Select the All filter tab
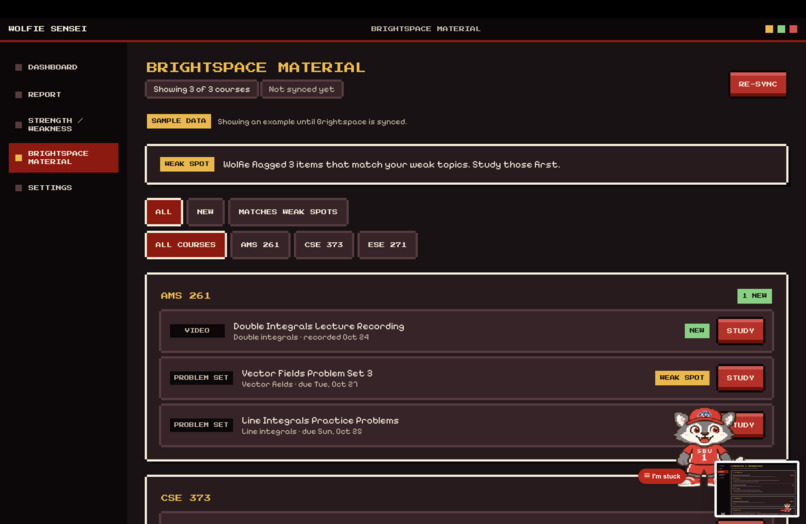This screenshot has height=524, width=806. tap(163, 212)
